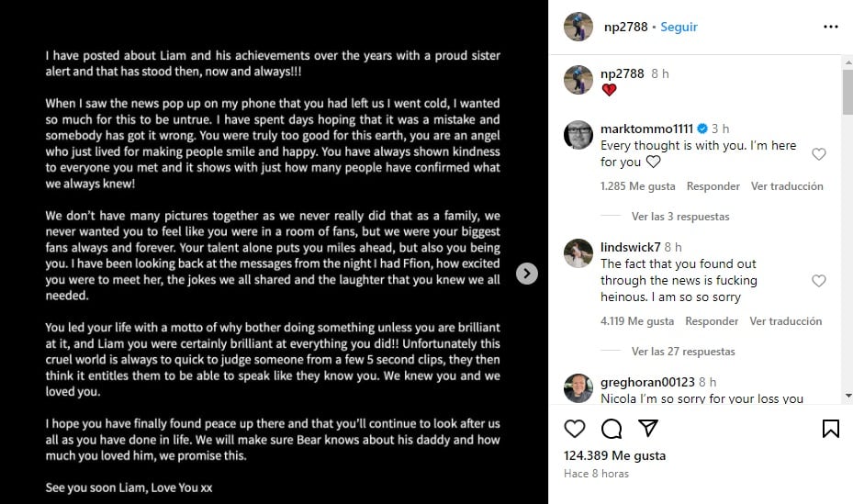Open lindswick7's profile avatar
This screenshot has height=504, width=853.
pyautogui.click(x=578, y=253)
